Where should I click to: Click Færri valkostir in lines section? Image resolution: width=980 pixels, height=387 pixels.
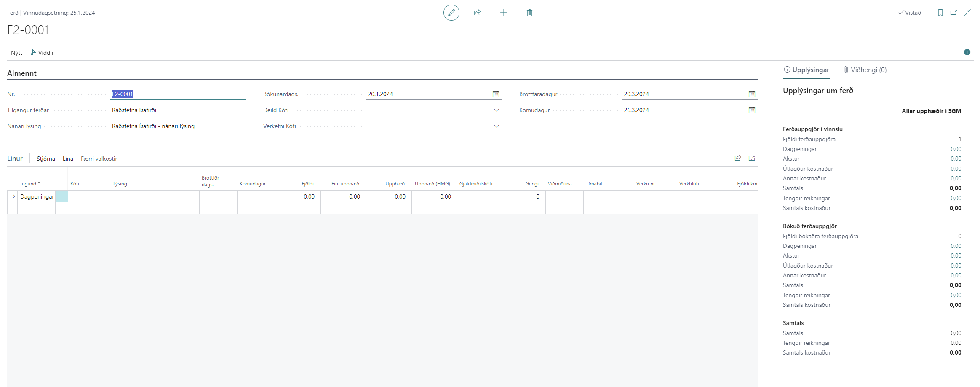pyautogui.click(x=99, y=159)
